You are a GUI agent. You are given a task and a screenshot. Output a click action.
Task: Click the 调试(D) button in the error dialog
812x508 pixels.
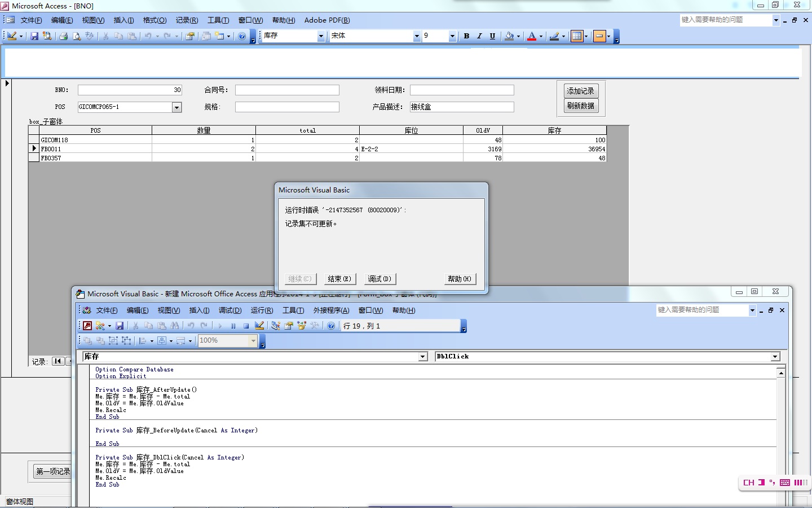pos(379,279)
